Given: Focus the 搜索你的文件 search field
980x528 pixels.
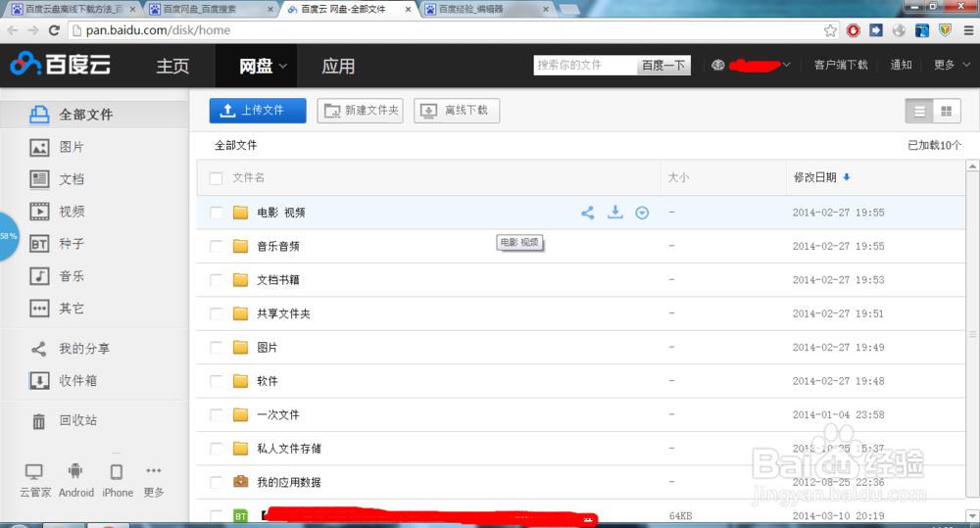Looking at the screenshot, I should 585,65.
